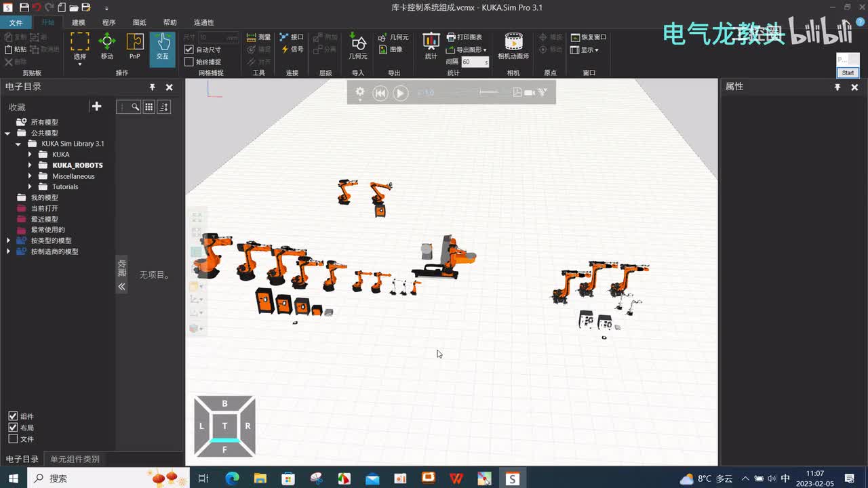Click 打印图表 (Print chart)
This screenshot has width=868, height=488.
(465, 37)
